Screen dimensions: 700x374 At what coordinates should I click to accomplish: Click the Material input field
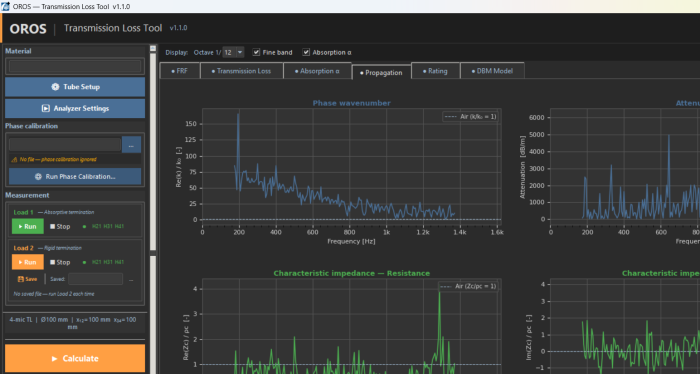(x=75, y=66)
